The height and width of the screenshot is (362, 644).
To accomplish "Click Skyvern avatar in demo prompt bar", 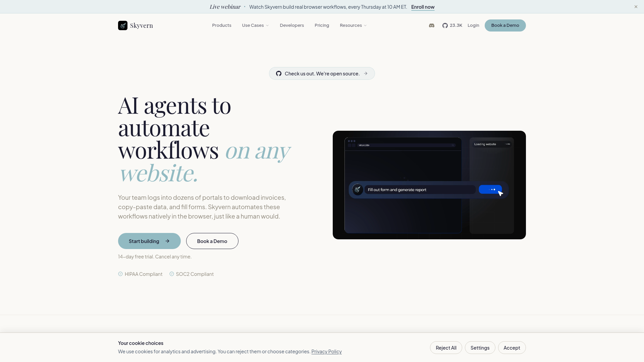I will (x=358, y=190).
